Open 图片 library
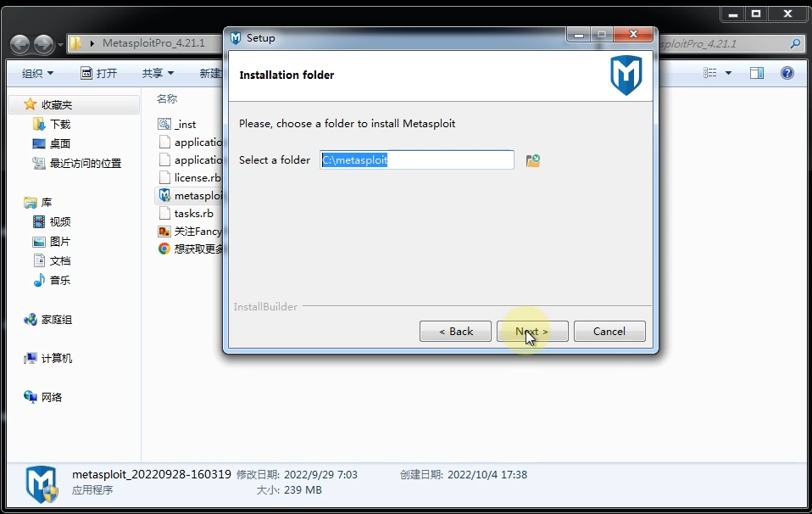812x514 pixels. [52, 242]
